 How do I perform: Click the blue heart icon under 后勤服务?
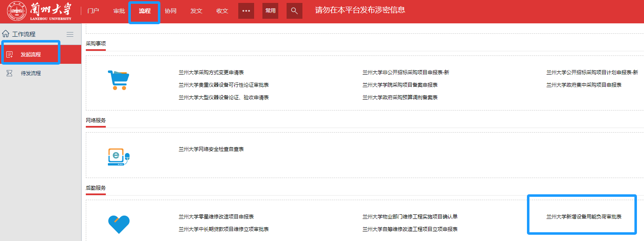click(119, 225)
